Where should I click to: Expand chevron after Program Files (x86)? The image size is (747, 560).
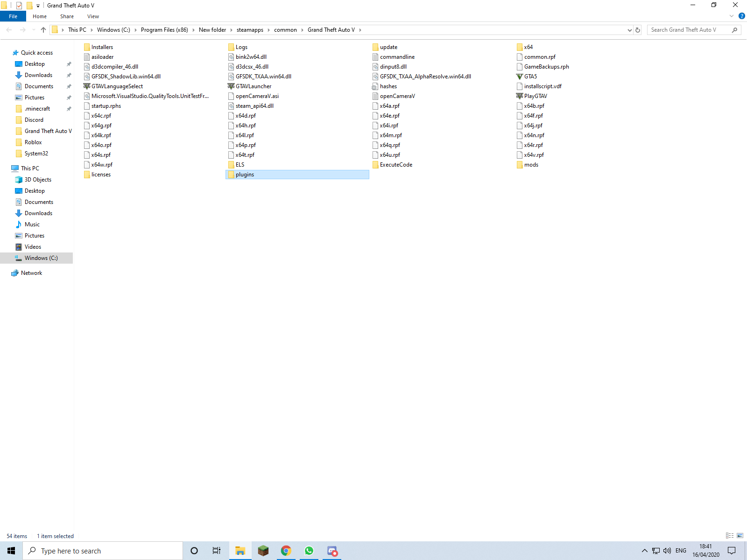193,30
